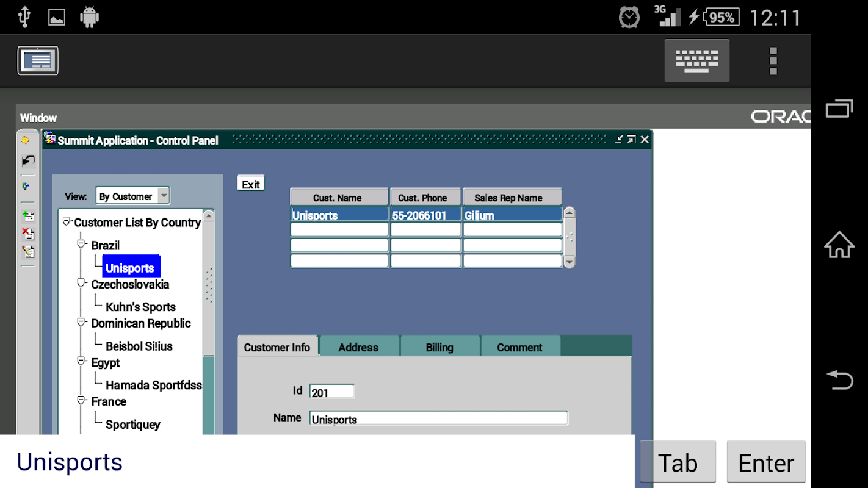Click the tree scrollbar up arrow

click(x=209, y=215)
